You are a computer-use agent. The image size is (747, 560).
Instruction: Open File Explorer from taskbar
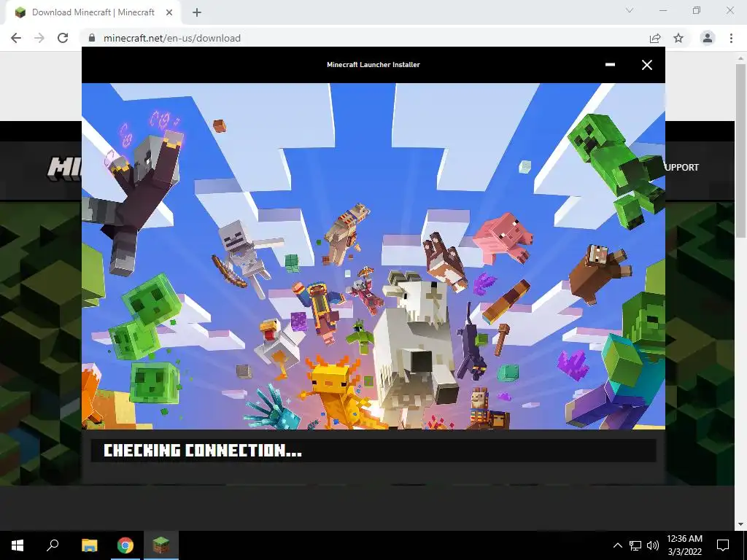pos(89,545)
